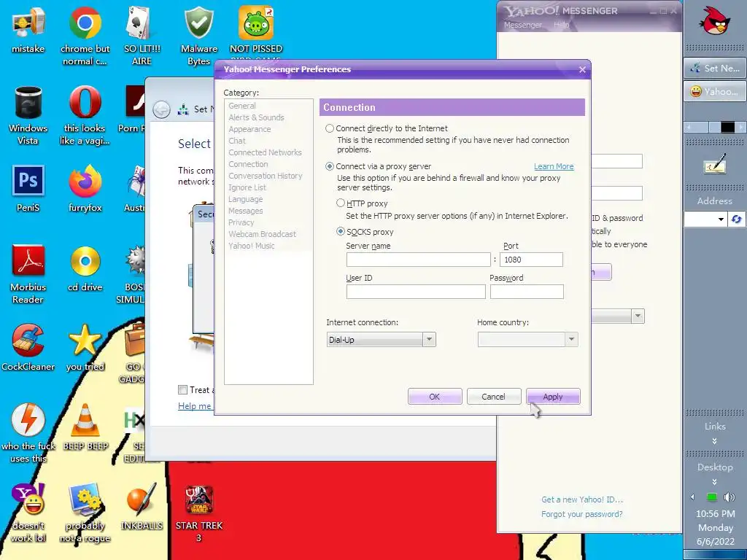Screen dimensions: 747x560
Task: Open the Morbius Reader PDF icon
Action: [28, 260]
